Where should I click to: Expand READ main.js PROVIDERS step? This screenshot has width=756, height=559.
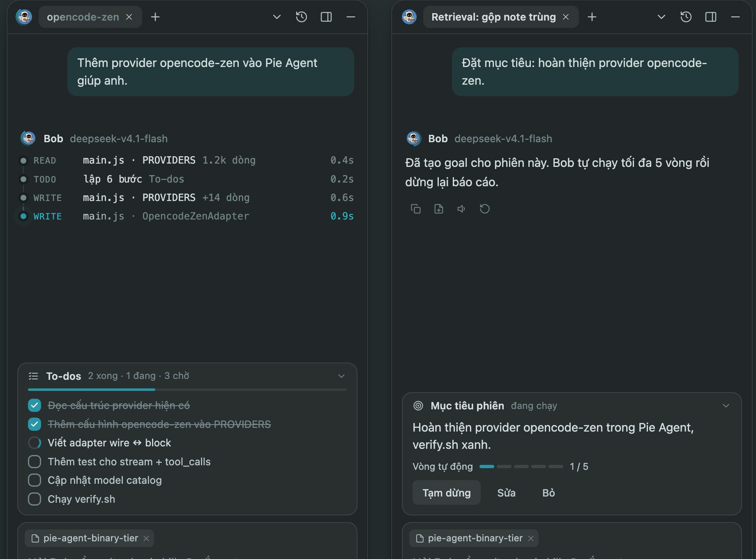pyautogui.click(x=187, y=160)
